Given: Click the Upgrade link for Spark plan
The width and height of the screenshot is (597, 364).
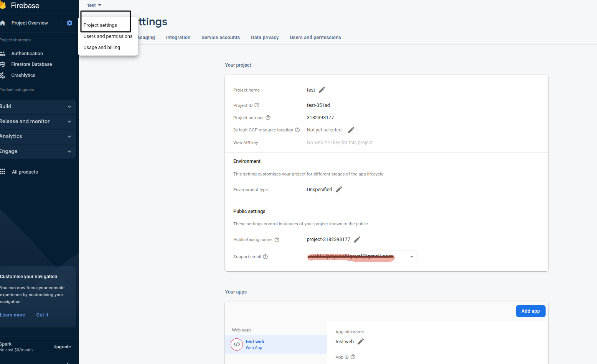Looking at the screenshot, I should [x=62, y=346].
